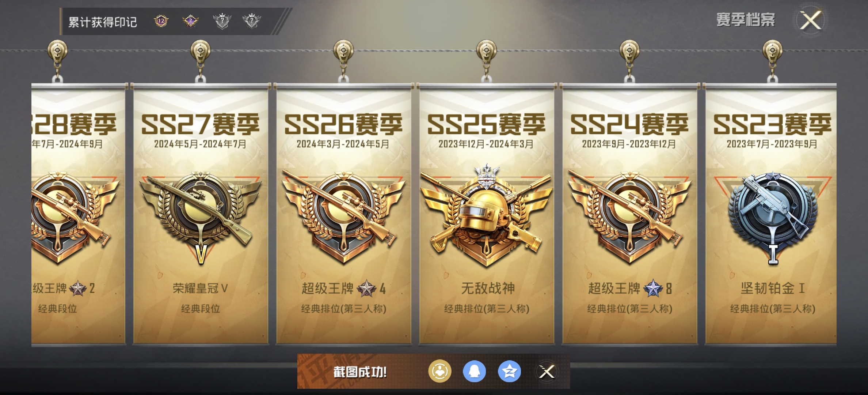Dismiss the screenshot success notification bar
This screenshot has width=868, height=395.
coord(547,372)
